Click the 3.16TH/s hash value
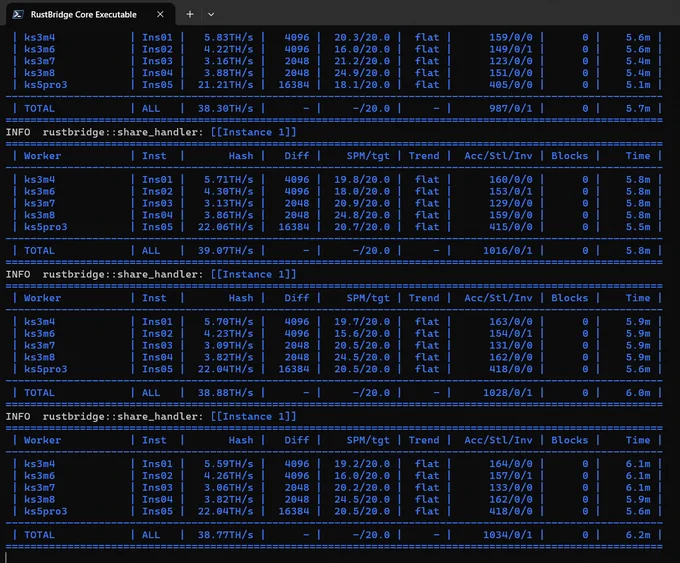680x563 pixels. [229, 61]
